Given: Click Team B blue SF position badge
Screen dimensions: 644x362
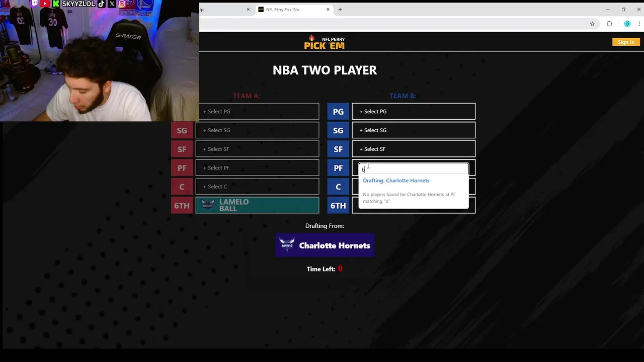Looking at the screenshot, I should (x=338, y=149).
